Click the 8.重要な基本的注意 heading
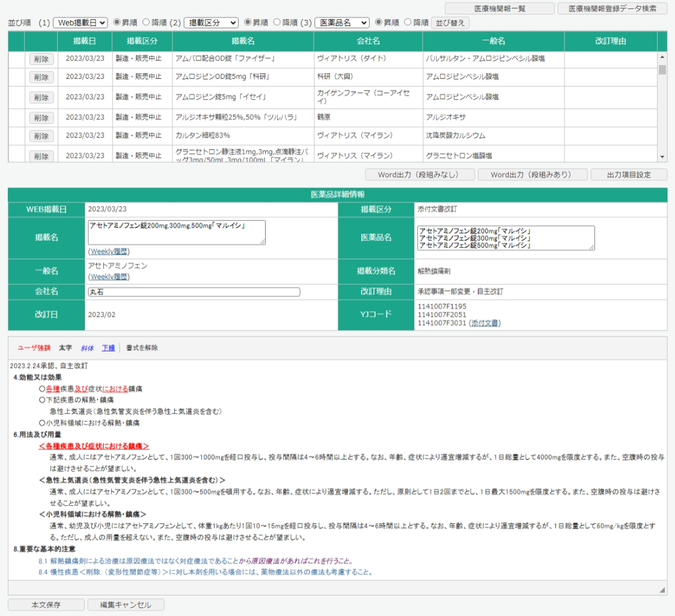 pyautogui.click(x=44, y=549)
